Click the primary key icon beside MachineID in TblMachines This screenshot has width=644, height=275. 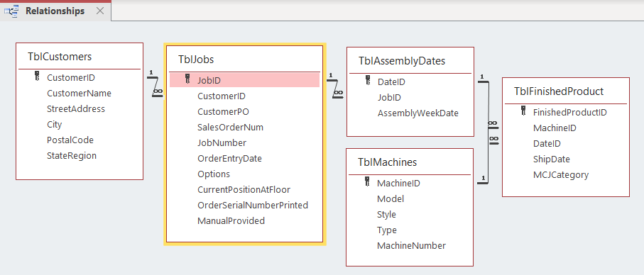[367, 181]
